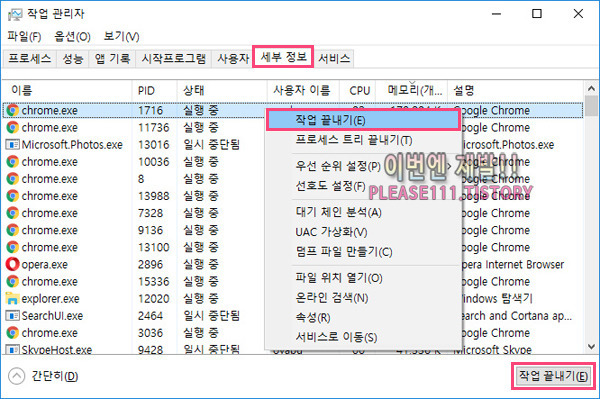Click 일시 중단됨 status of SearchUI.exe

pyautogui.click(x=211, y=316)
